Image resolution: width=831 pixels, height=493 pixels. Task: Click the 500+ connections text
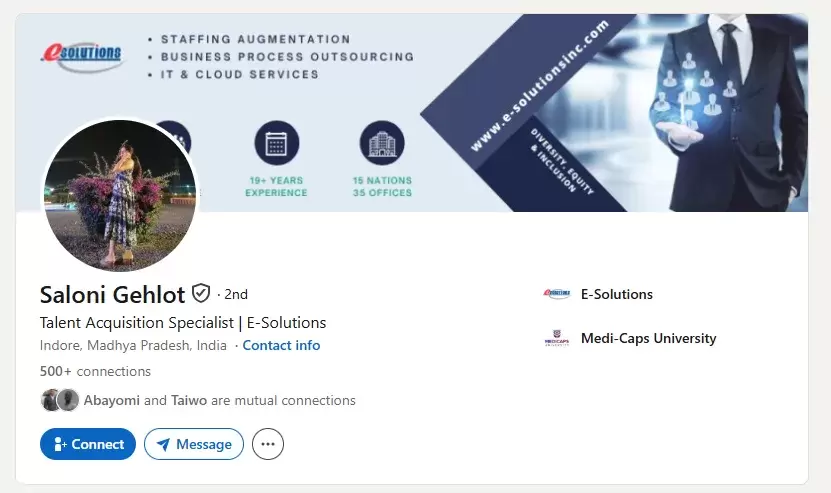95,371
